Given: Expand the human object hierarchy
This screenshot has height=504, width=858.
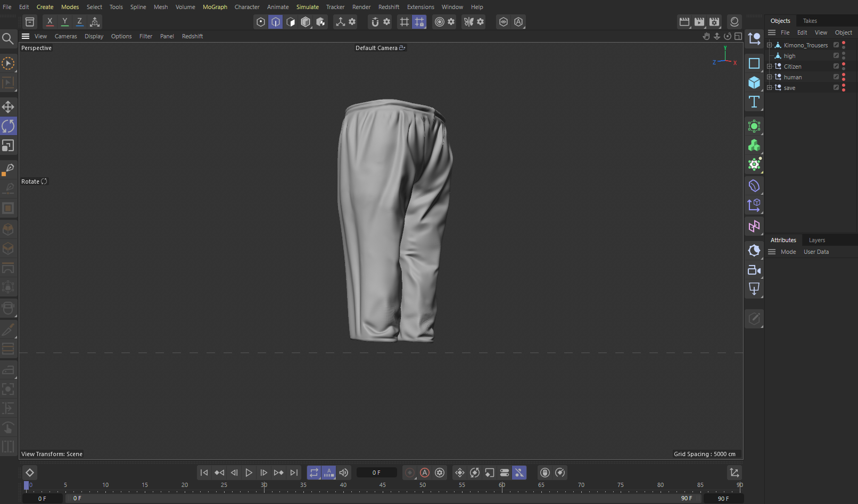Looking at the screenshot, I should coord(769,77).
